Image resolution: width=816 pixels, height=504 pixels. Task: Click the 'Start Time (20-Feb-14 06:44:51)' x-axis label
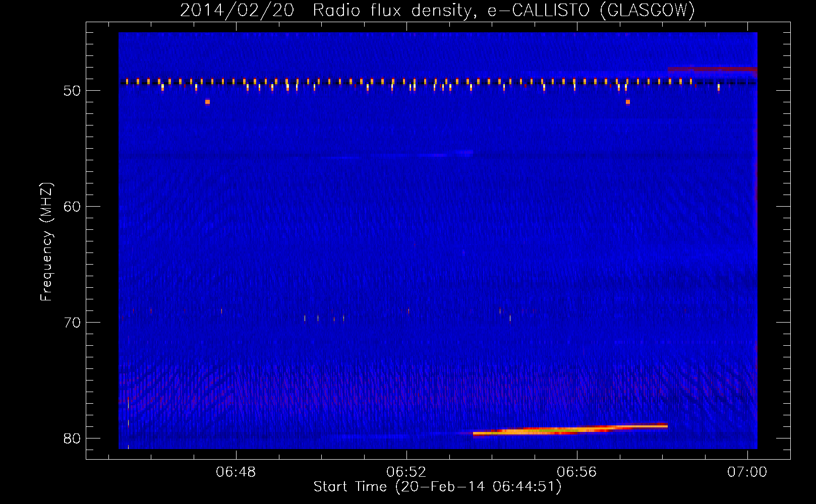[x=438, y=487]
